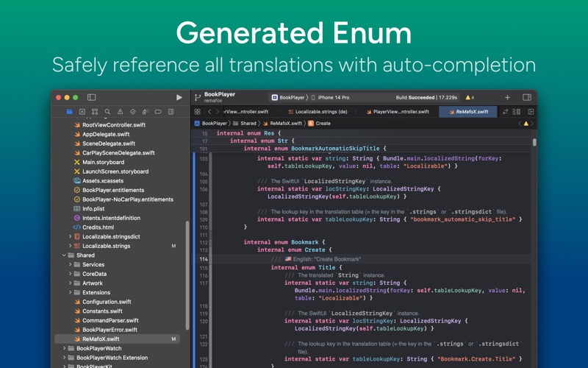588x368 pixels.
Task: Expand BookPlayerWatch Extension group arrow
Action: (x=64, y=358)
